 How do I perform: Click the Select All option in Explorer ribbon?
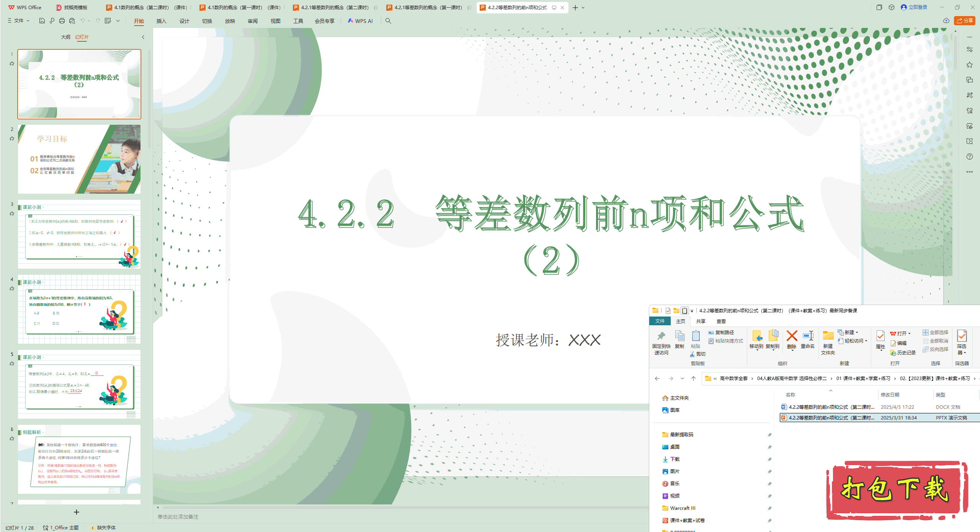(x=935, y=332)
